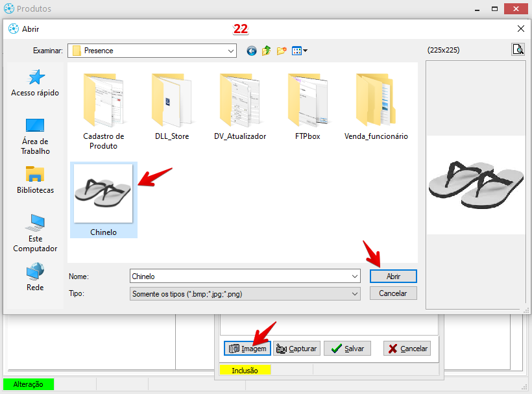This screenshot has width=532, height=394.
Task: Click the Back navigation arrow icon
Action: point(252,51)
